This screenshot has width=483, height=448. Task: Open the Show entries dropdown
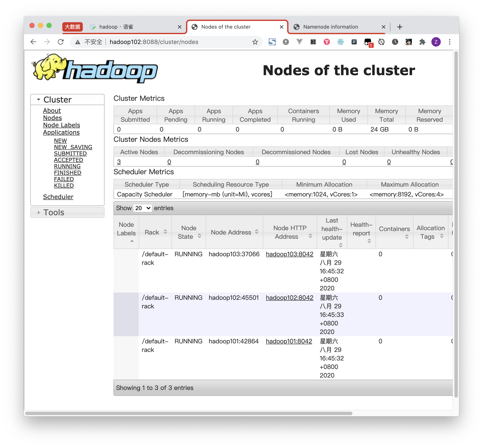143,208
